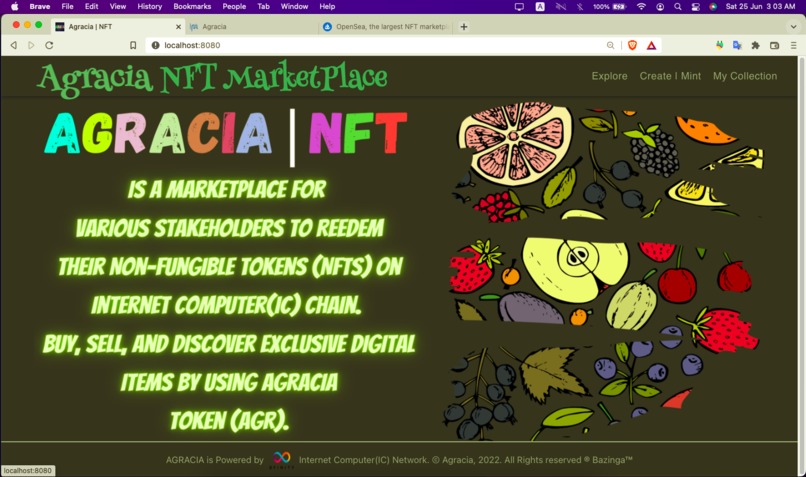Click the keyboard input source A icon
Image resolution: width=806 pixels, height=477 pixels.
[540, 7]
